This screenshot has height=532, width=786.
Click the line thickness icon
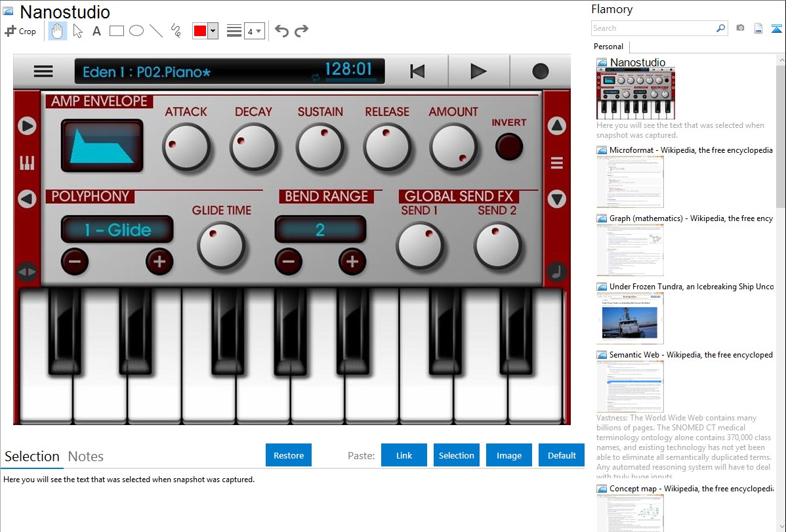coord(234,31)
